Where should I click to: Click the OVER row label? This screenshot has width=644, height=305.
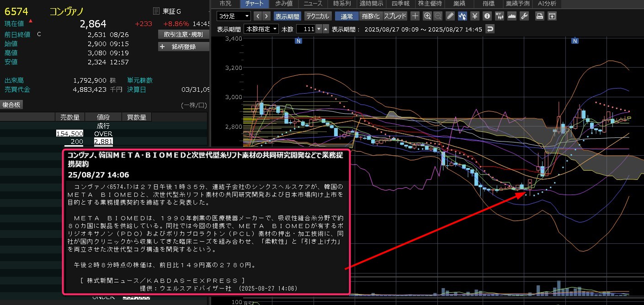coord(103,134)
